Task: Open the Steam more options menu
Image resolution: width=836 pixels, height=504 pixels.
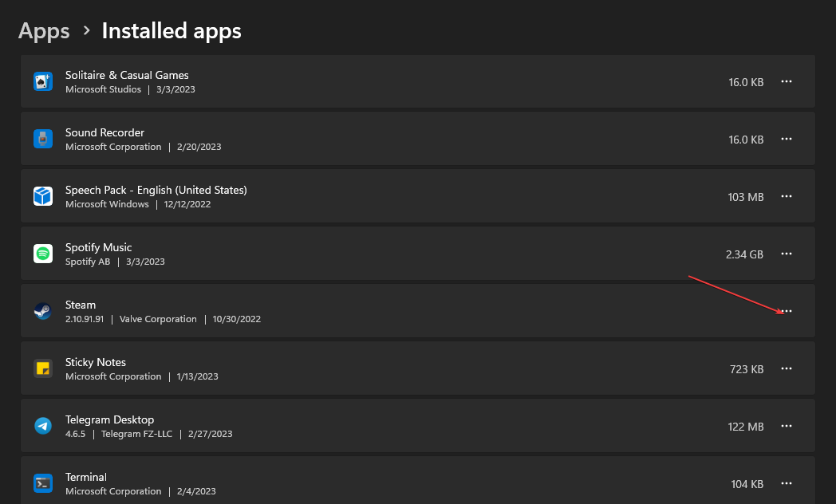Action: [787, 311]
